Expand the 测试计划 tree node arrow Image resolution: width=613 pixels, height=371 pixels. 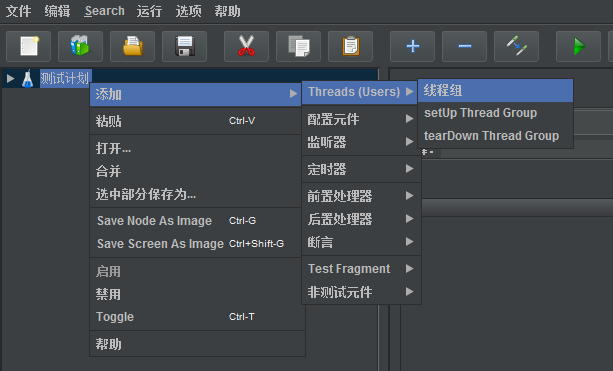(x=11, y=79)
